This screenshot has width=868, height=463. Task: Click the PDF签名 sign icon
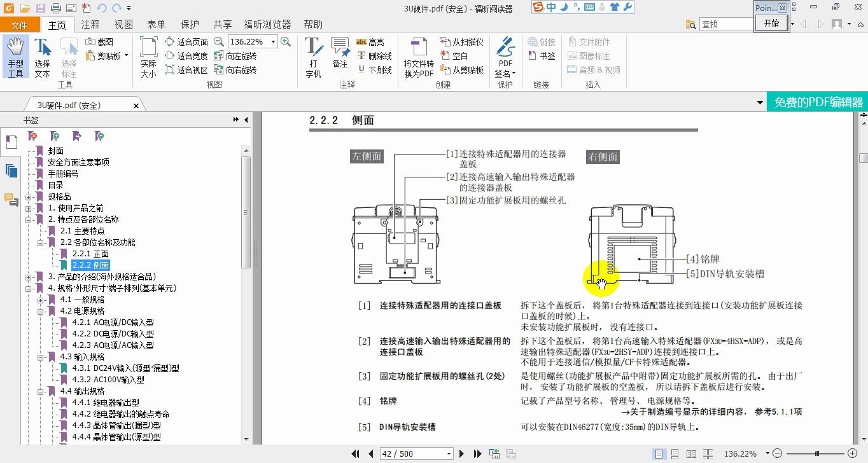505,57
